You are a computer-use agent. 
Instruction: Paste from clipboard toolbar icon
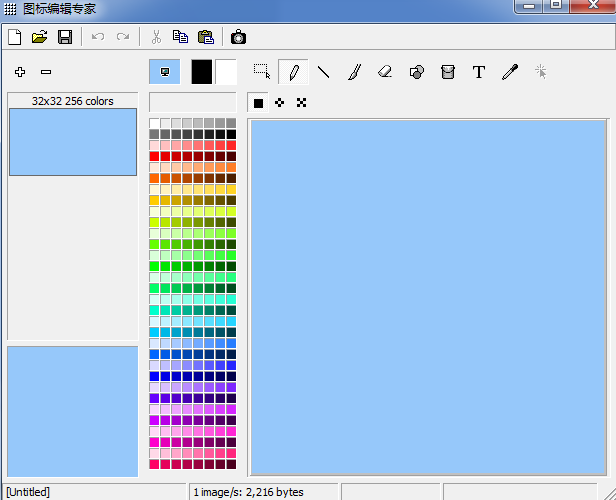click(x=206, y=37)
